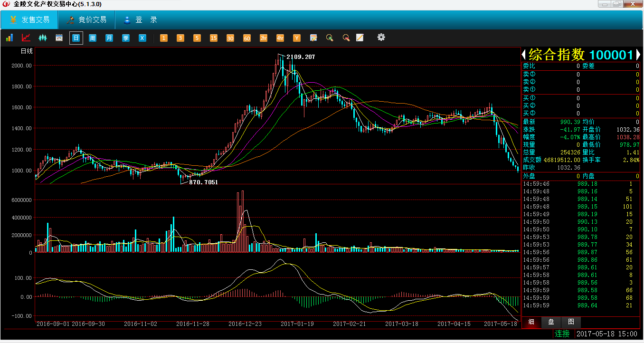Click the orange Y period button
This screenshot has height=343, width=644.
pyautogui.click(x=297, y=38)
